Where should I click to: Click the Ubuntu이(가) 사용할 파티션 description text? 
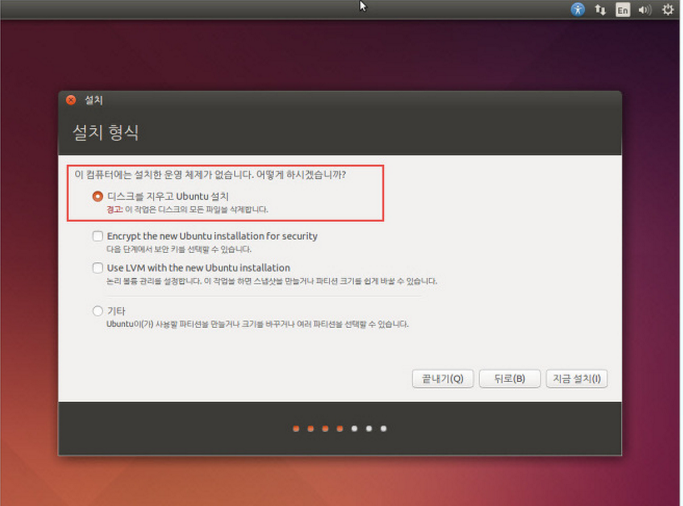point(257,324)
